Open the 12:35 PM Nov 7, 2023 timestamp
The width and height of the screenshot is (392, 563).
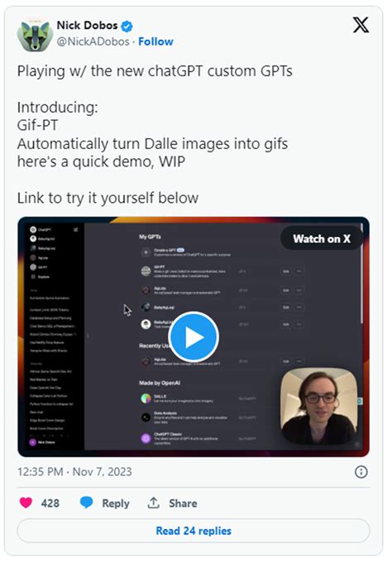pos(74,471)
